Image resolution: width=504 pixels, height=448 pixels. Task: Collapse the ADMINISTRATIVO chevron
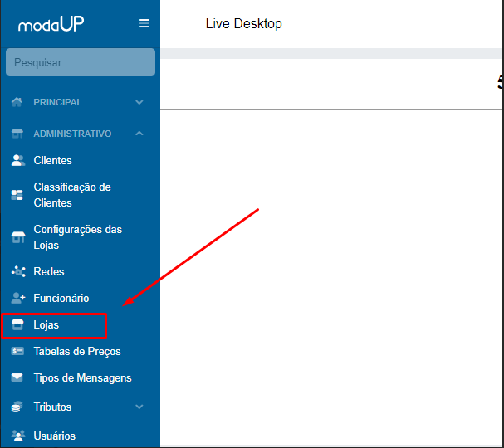139,134
